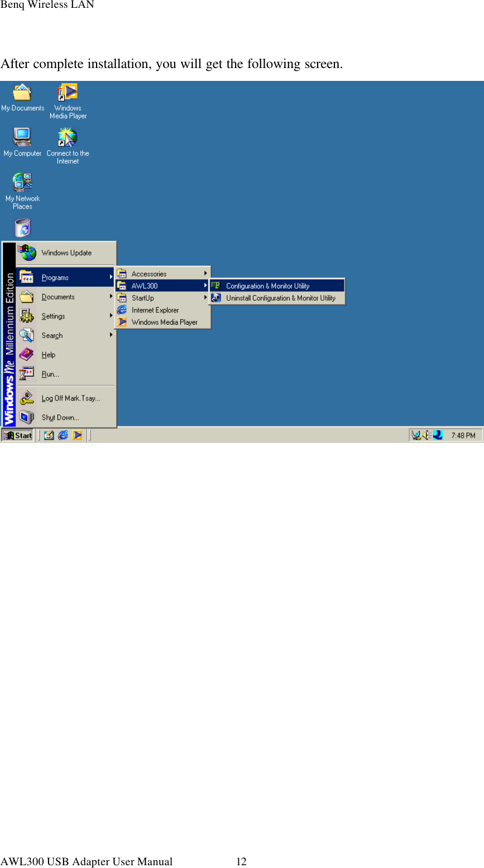Open Windows Update from Start menu
This screenshot has width=484, height=868.
[x=66, y=253]
